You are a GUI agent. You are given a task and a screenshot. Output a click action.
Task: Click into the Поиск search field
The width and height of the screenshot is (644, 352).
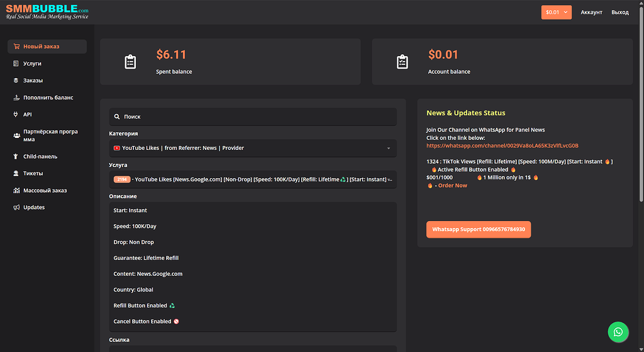(x=253, y=116)
